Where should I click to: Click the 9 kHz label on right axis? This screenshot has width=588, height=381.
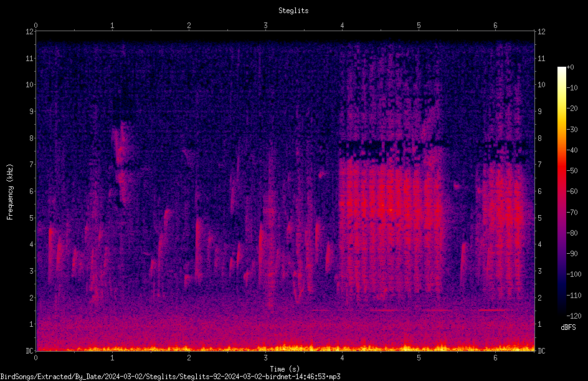539,111
